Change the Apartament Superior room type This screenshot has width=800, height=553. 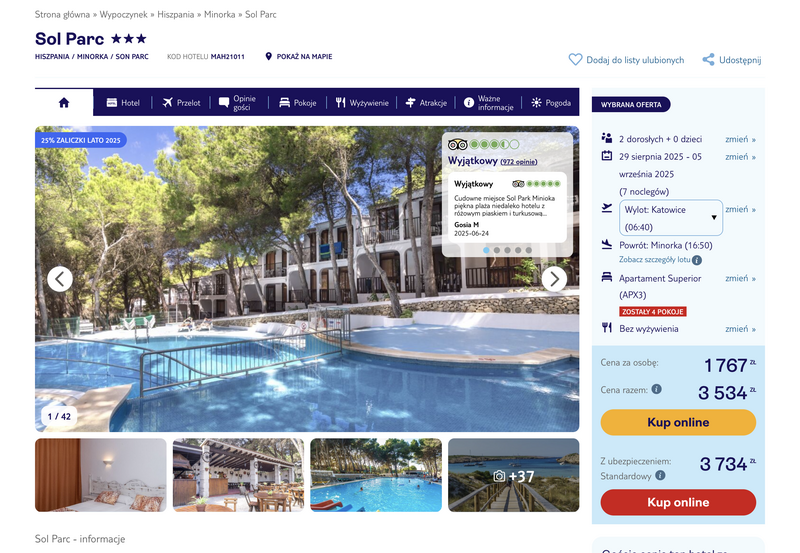[x=740, y=278]
